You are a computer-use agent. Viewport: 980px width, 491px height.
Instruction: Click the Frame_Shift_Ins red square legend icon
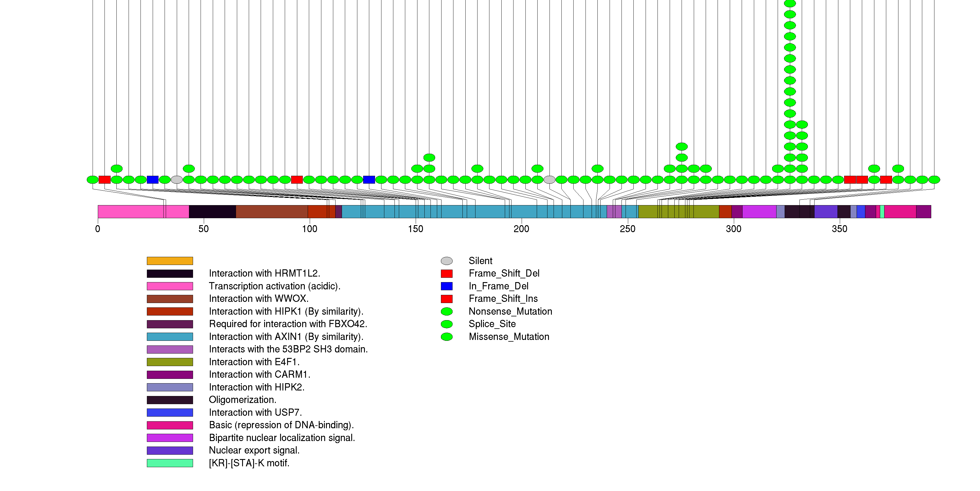click(447, 299)
